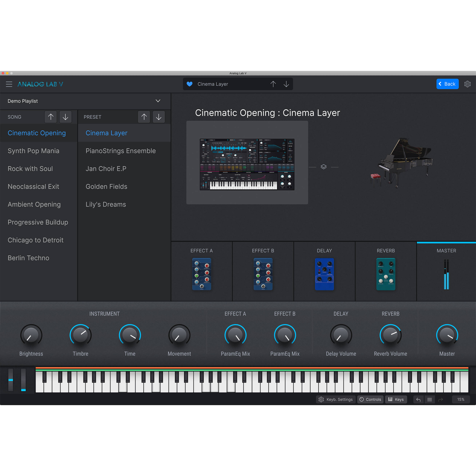
Task: Click the Preset down arrow to go to next preset
Action: point(159,117)
